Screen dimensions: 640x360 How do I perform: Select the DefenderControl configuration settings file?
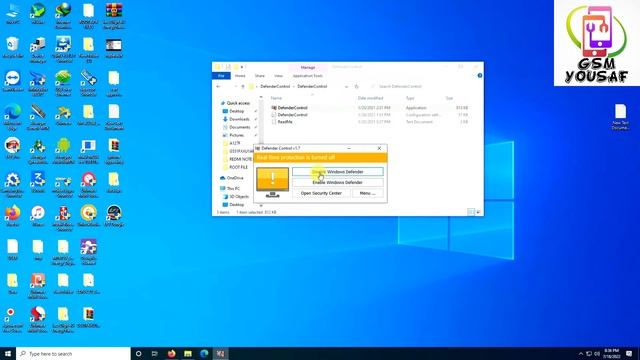point(292,115)
